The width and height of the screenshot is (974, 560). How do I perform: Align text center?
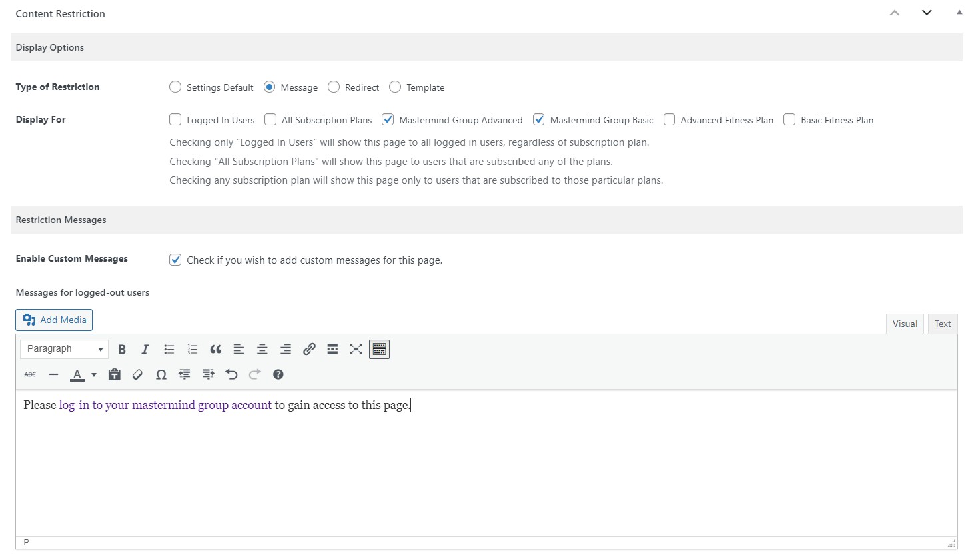262,349
